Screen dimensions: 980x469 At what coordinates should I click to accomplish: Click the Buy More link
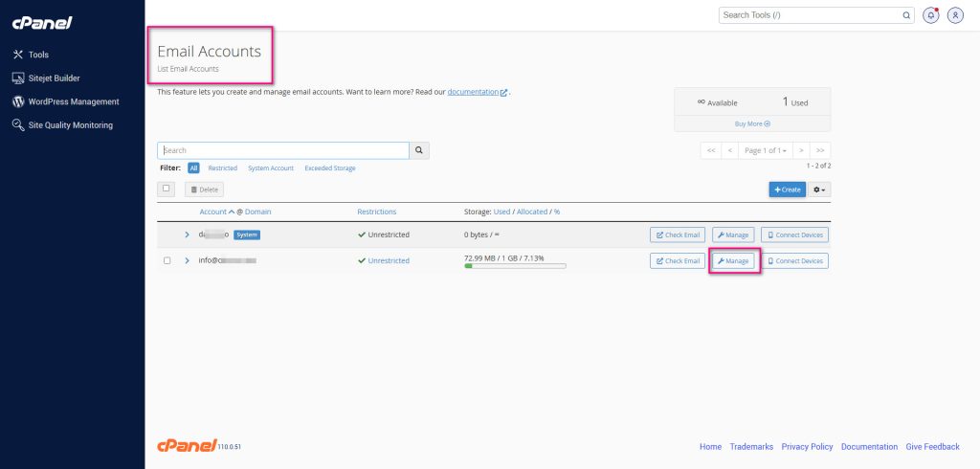(x=752, y=123)
